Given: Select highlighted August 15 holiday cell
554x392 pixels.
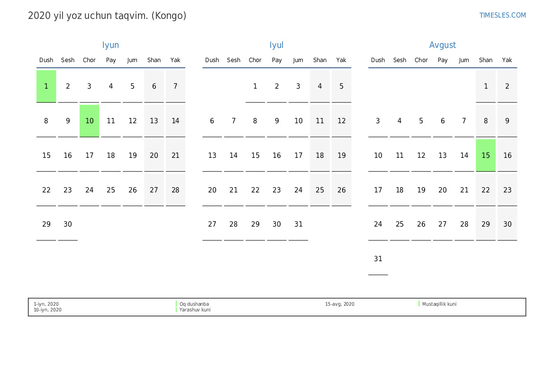Looking at the screenshot, I should click(x=486, y=155).
